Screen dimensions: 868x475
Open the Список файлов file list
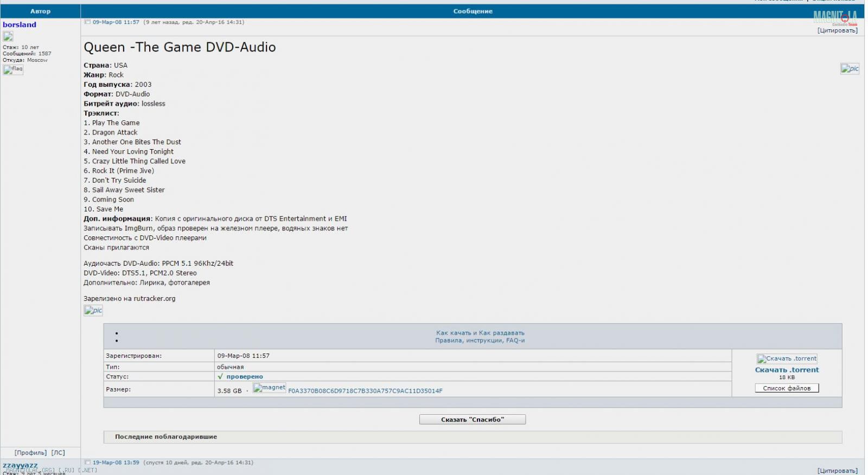coord(787,388)
